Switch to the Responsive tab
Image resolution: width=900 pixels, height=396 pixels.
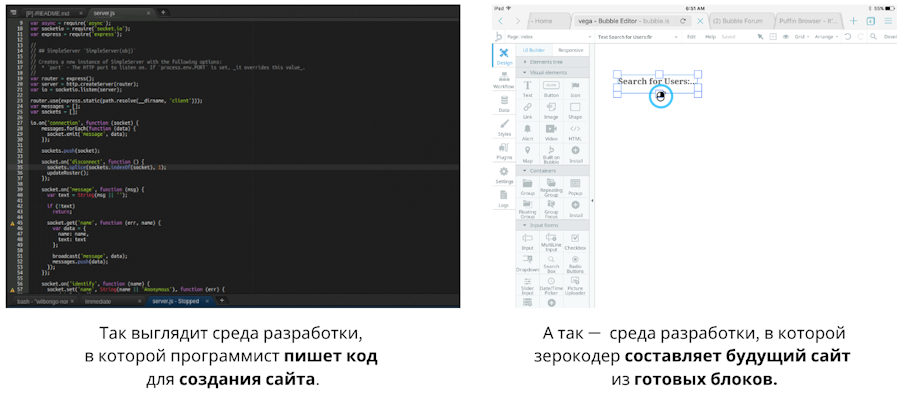570,50
